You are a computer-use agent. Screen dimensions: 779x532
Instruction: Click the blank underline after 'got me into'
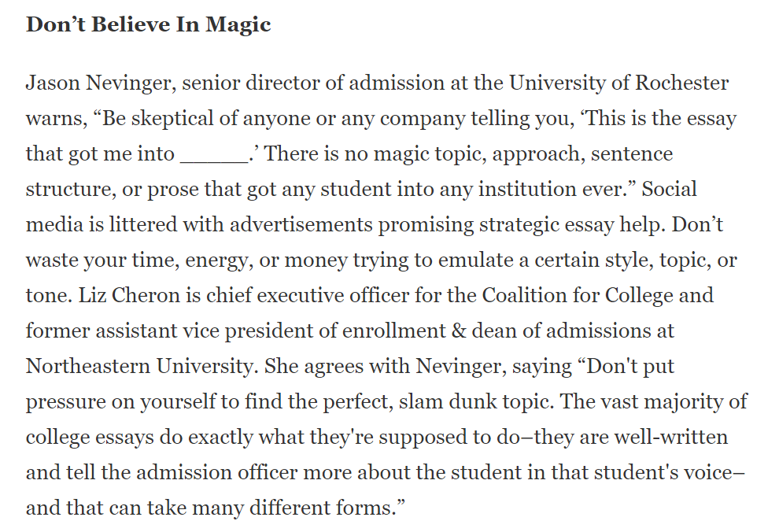point(214,155)
